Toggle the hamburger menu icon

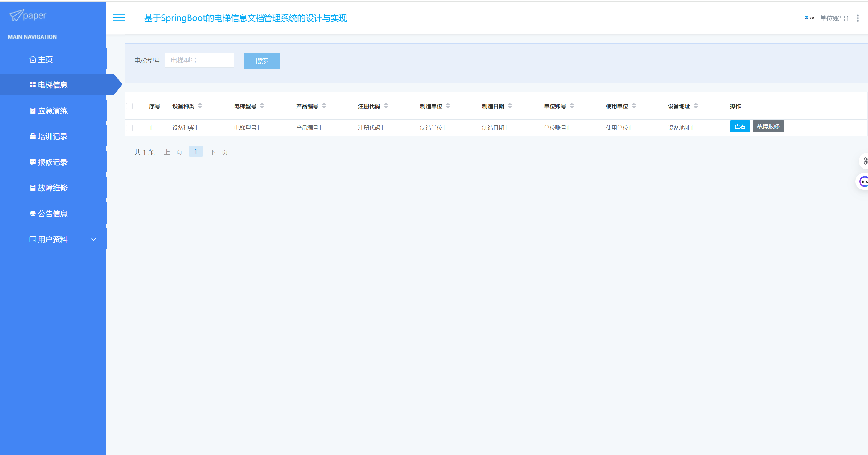pyautogui.click(x=119, y=18)
